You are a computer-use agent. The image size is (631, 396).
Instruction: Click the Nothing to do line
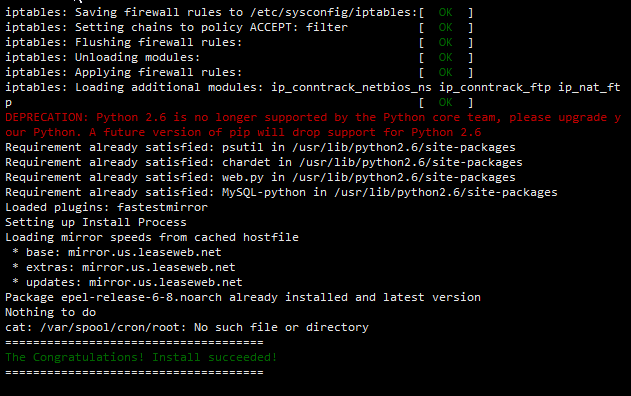pyautogui.click(x=51, y=313)
